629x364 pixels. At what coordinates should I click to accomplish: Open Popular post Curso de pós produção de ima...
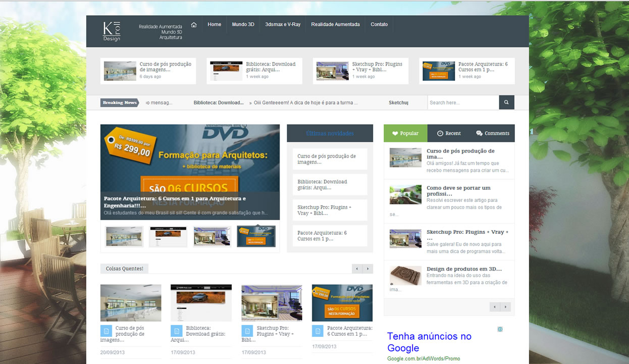pos(460,154)
